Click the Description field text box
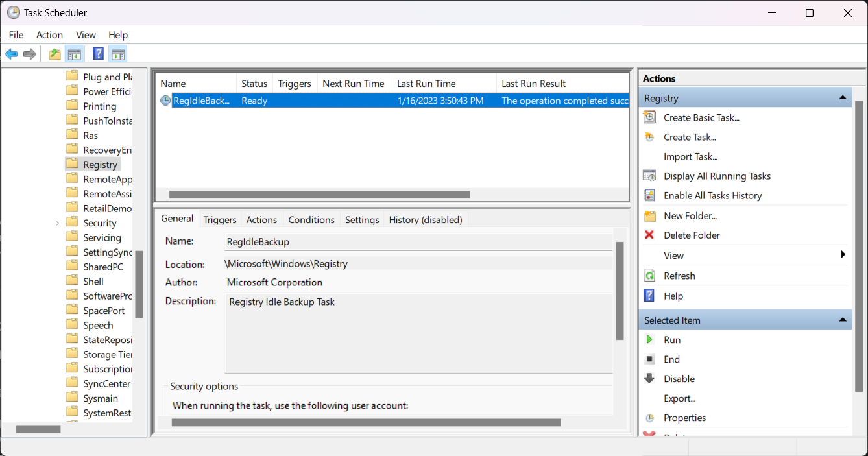 click(x=419, y=333)
